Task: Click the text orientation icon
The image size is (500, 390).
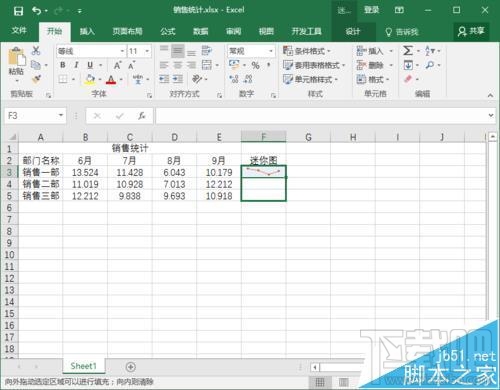Action: pyautogui.click(x=197, y=79)
